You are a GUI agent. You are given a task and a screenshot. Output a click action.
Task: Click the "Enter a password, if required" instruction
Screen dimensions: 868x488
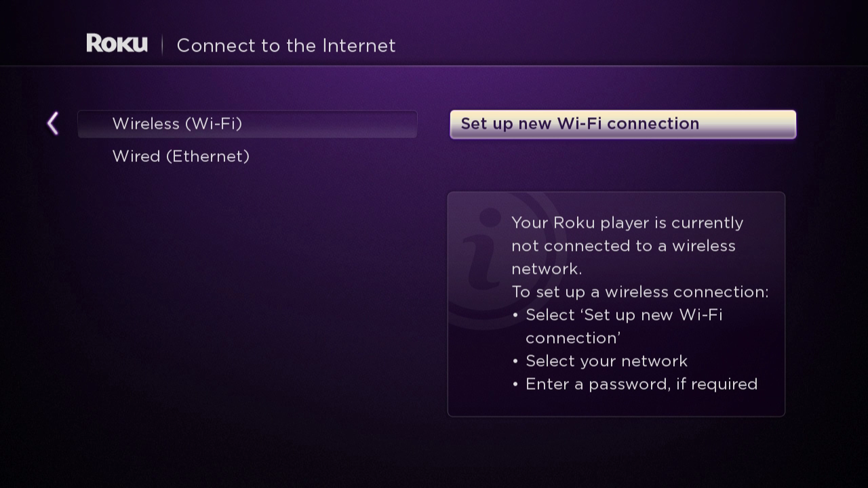(642, 384)
